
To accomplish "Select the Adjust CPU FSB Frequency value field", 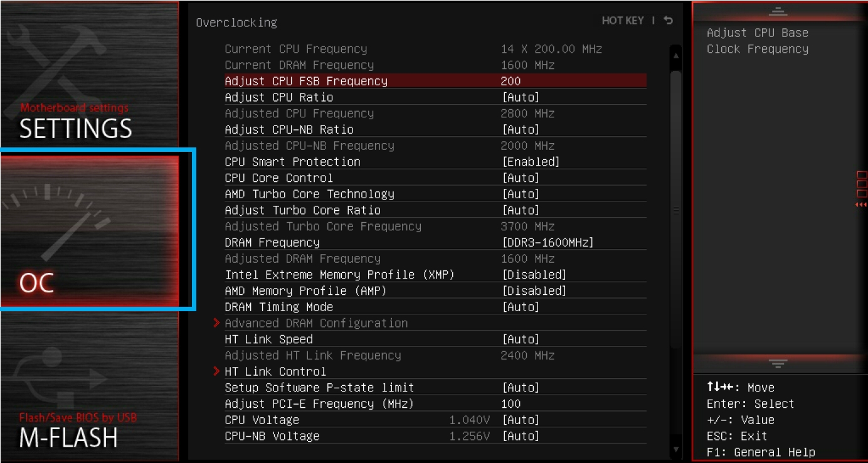I will (x=511, y=81).
